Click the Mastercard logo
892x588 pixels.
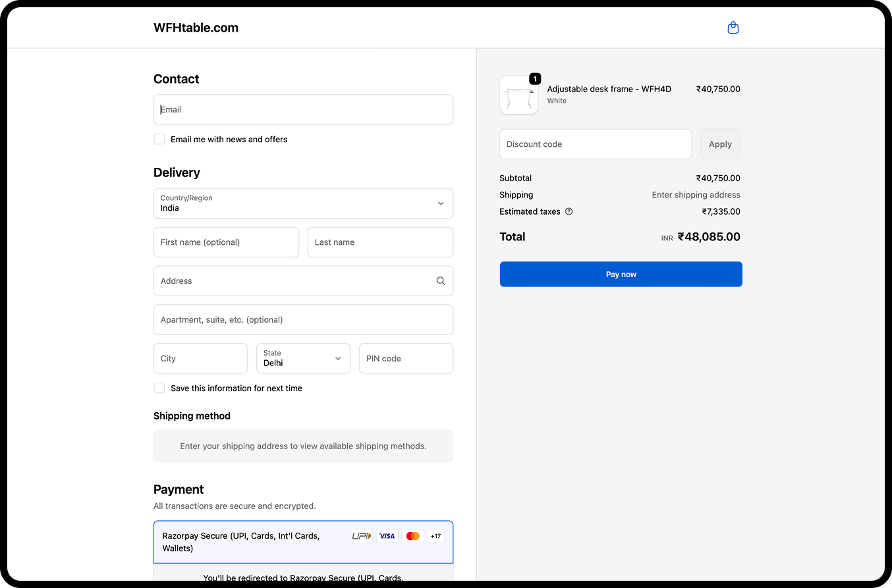coord(413,536)
